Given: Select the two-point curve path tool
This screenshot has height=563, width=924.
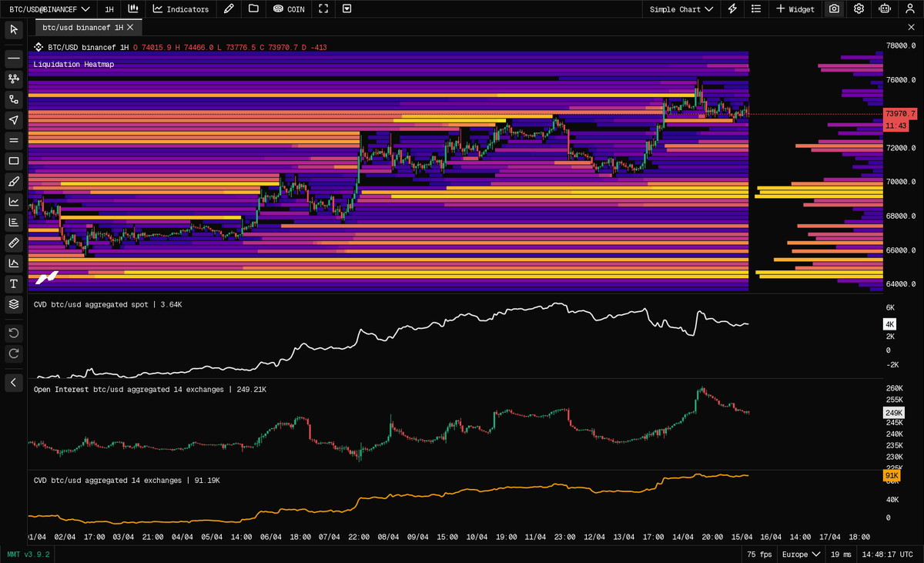Looking at the screenshot, I should [13, 99].
